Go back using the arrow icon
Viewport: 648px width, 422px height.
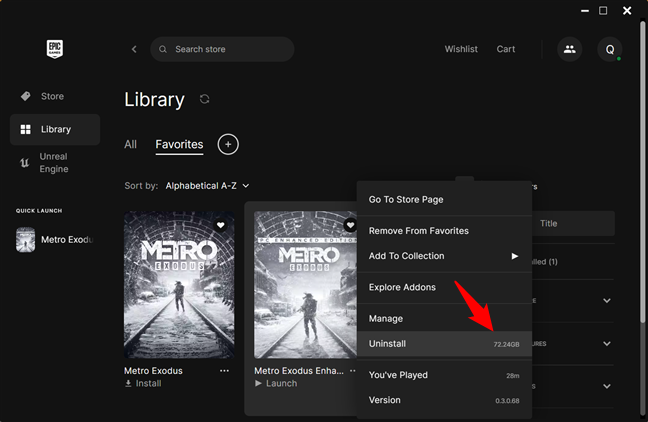tap(134, 49)
